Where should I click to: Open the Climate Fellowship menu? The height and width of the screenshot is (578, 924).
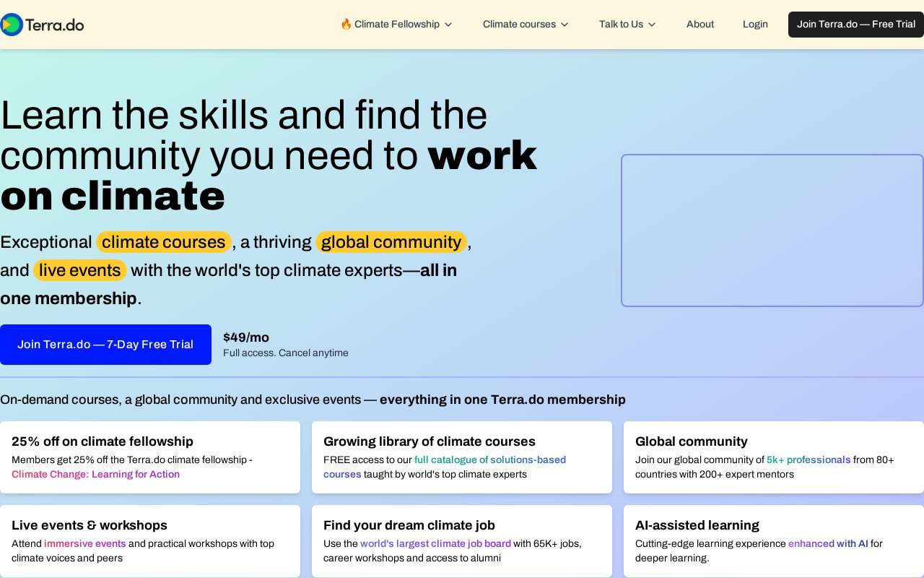[x=396, y=24]
